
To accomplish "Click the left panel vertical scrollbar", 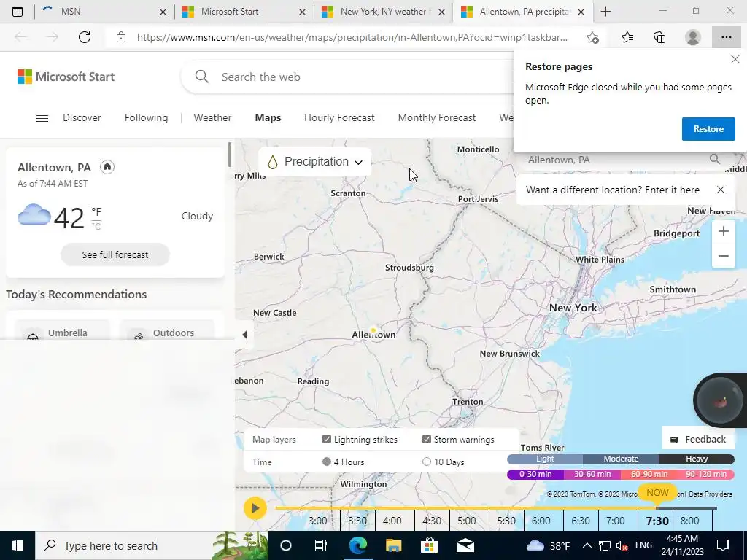I will (x=230, y=155).
